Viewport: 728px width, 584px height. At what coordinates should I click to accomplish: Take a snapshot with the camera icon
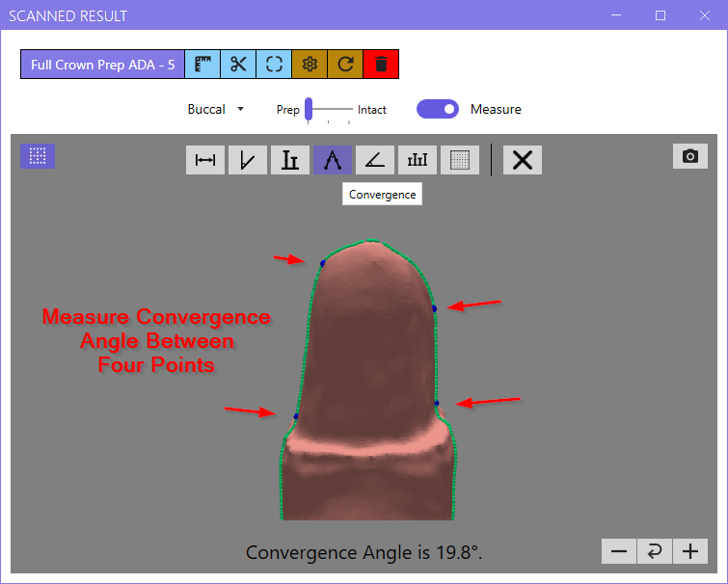pyautogui.click(x=690, y=156)
